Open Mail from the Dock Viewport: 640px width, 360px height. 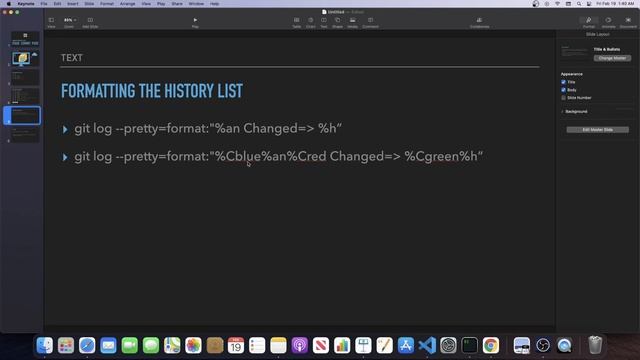108,345
